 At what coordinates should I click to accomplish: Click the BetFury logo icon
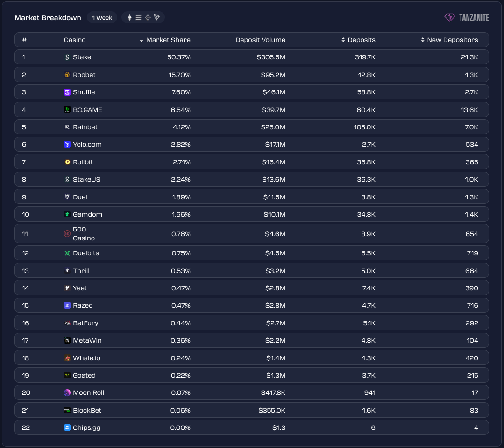pyautogui.click(x=67, y=323)
